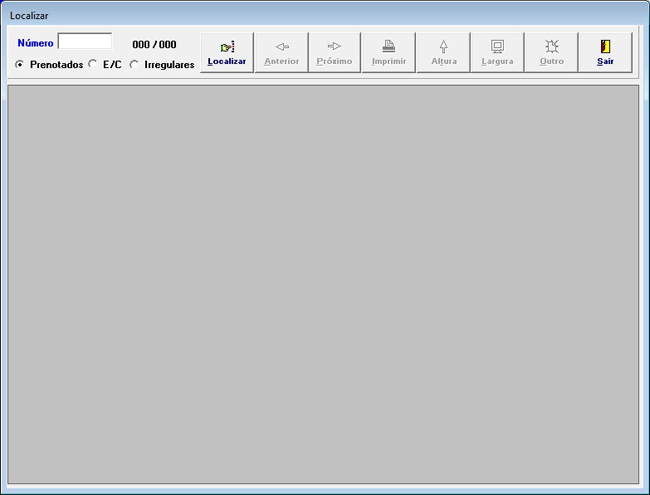The image size is (650, 495).
Task: Advance with the Próximo arrow button
Action: 335,53
